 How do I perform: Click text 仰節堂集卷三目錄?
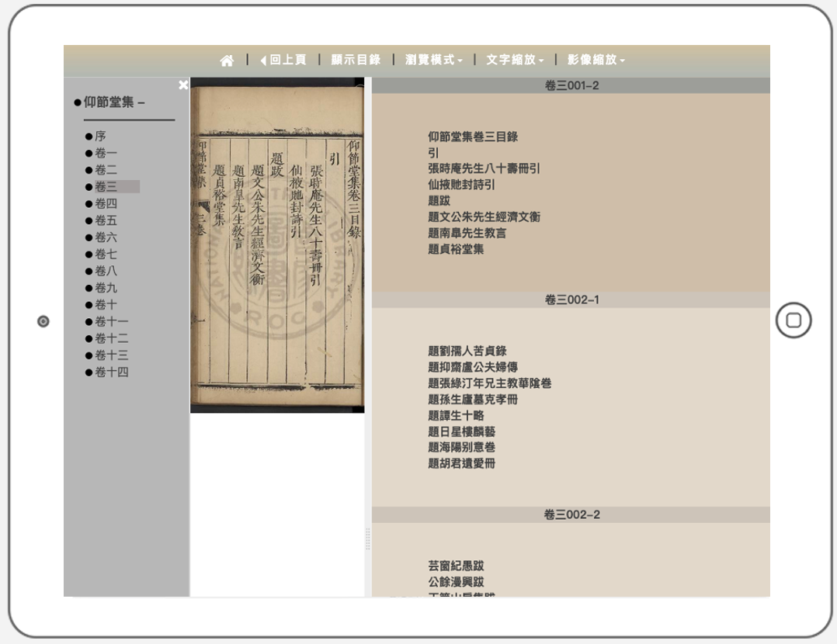[x=473, y=137]
